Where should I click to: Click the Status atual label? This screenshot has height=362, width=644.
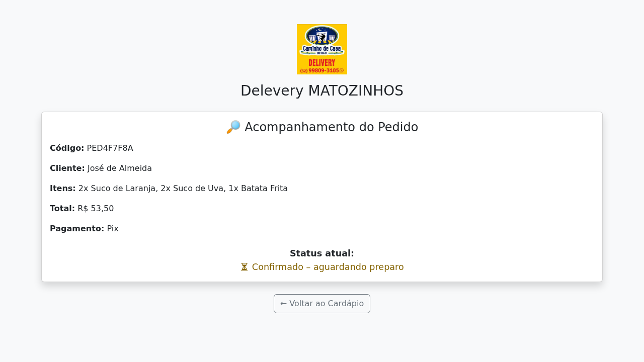[322, 253]
